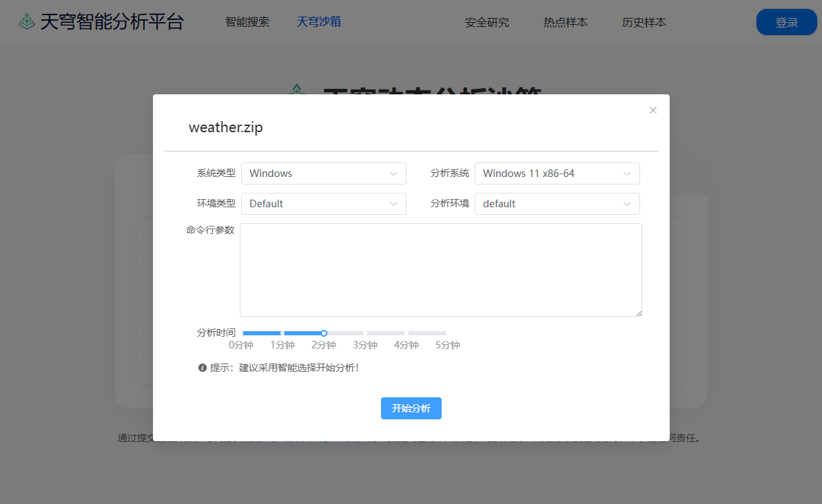Click the chevron on the 分析系统 field

(626, 174)
